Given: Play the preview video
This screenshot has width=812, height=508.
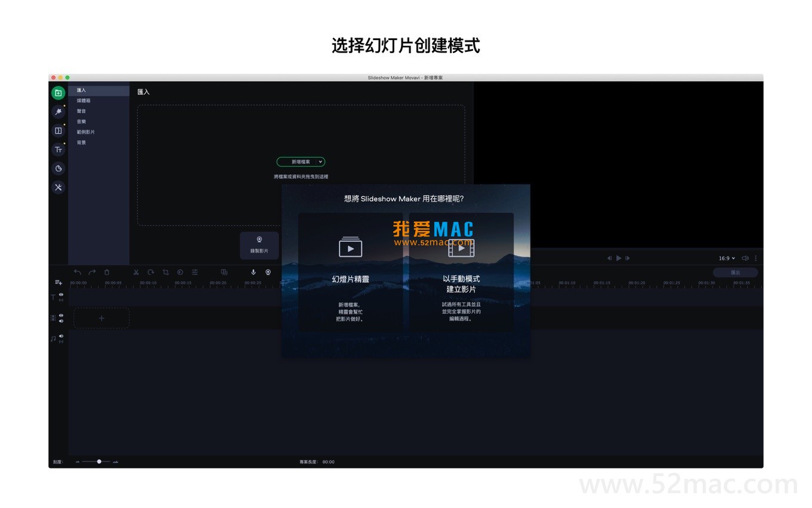Looking at the screenshot, I should coord(619,258).
